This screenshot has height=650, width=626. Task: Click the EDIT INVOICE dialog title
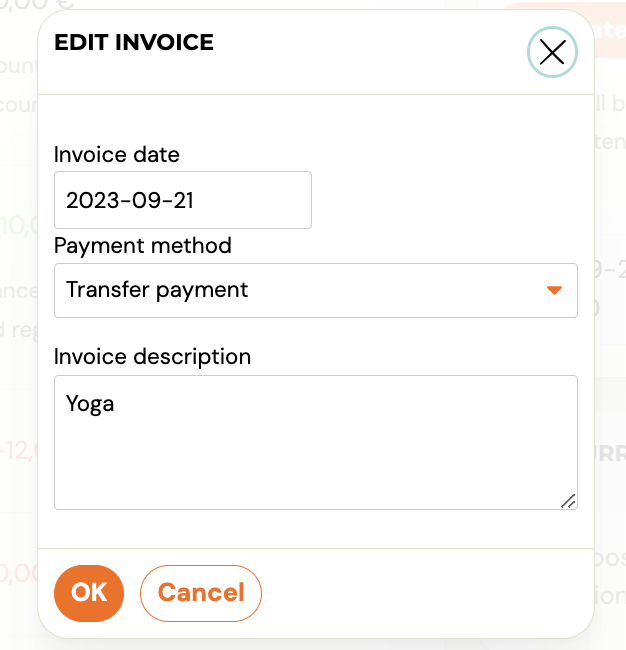point(134,42)
